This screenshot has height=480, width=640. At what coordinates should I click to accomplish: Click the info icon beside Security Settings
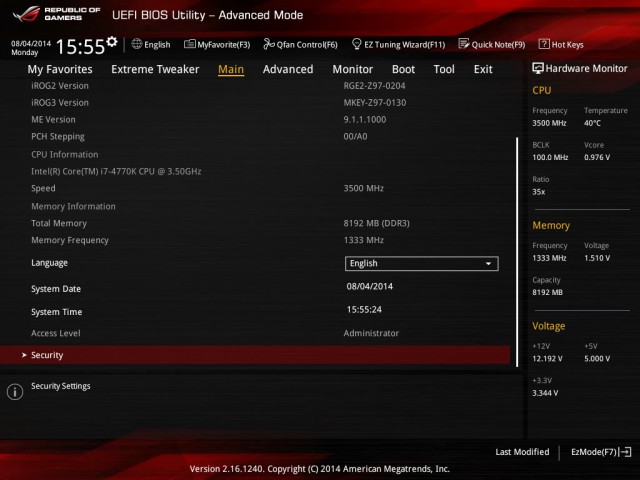pos(15,392)
